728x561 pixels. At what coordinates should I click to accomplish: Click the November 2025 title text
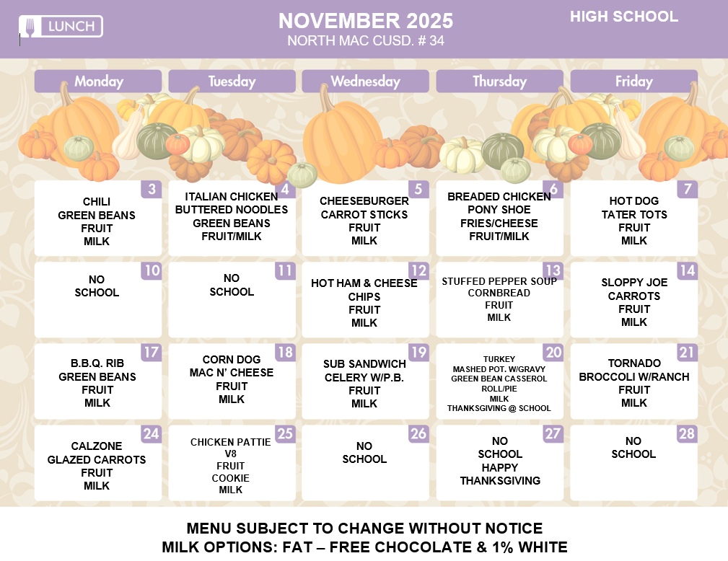pos(366,20)
